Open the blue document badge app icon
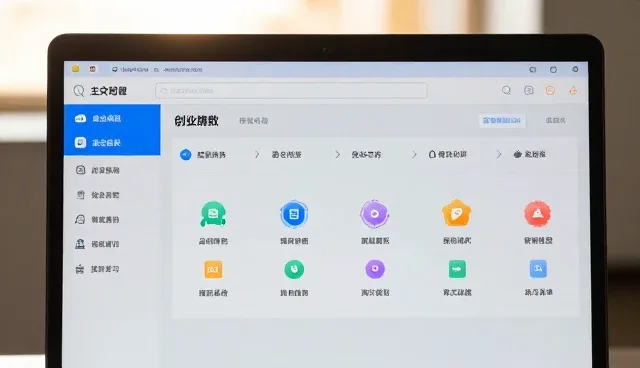The width and height of the screenshot is (640, 368). (x=294, y=214)
